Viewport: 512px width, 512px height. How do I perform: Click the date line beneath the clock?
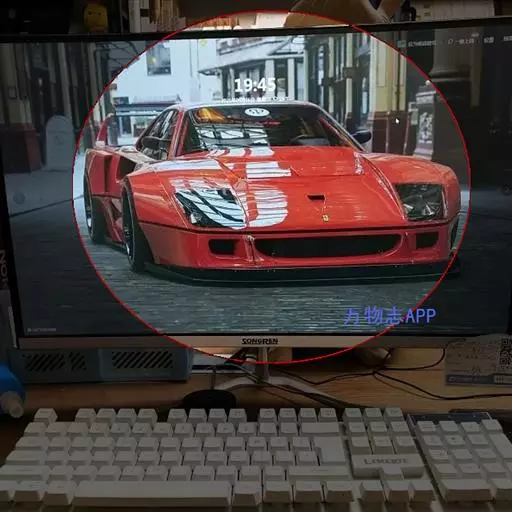point(254,99)
